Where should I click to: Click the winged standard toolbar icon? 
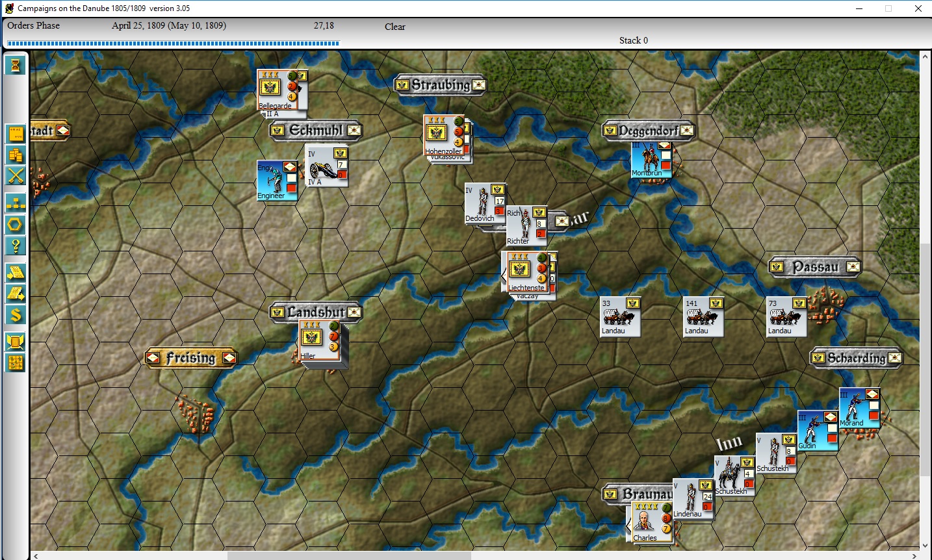(16, 342)
